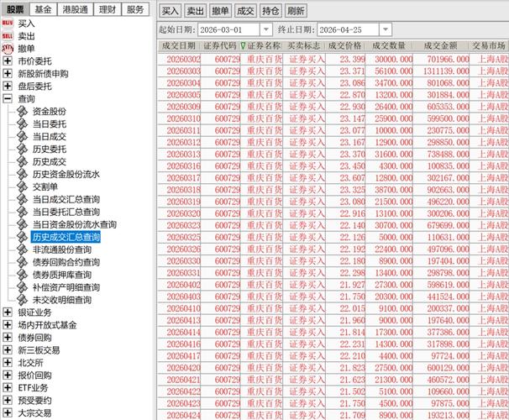Click the icon next to 当日成交

pos(22,137)
